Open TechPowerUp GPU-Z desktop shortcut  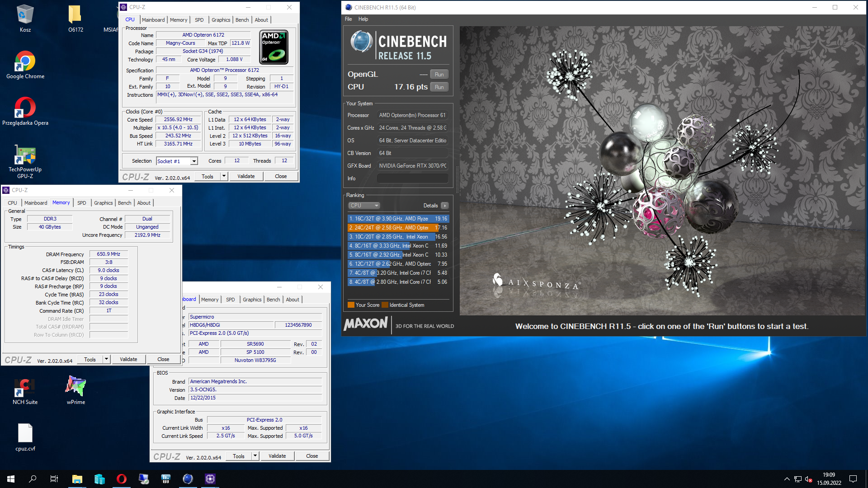pyautogui.click(x=25, y=161)
